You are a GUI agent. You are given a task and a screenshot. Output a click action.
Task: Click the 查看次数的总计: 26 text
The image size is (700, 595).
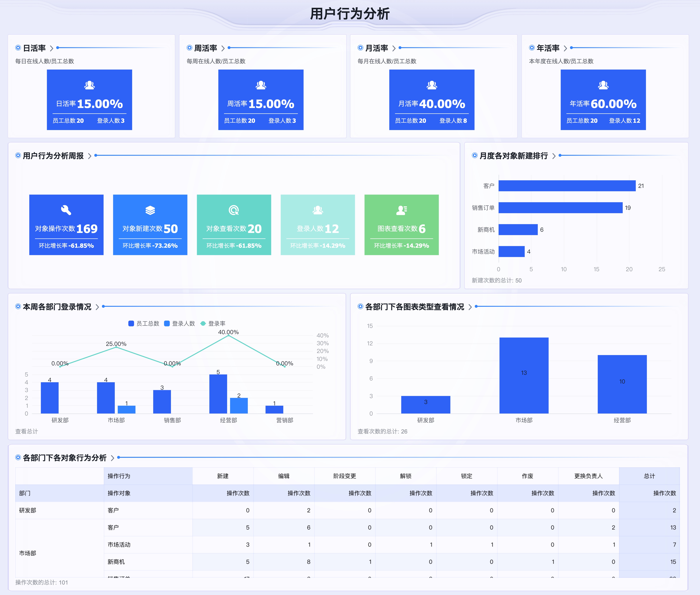[382, 431]
